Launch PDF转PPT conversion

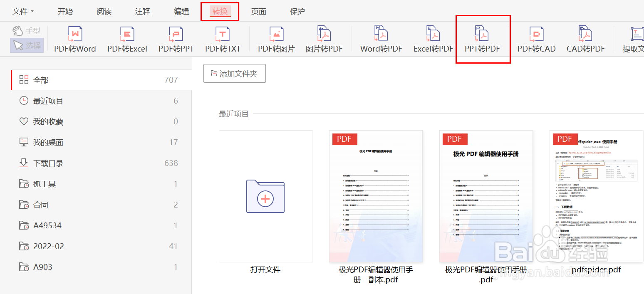(x=176, y=40)
